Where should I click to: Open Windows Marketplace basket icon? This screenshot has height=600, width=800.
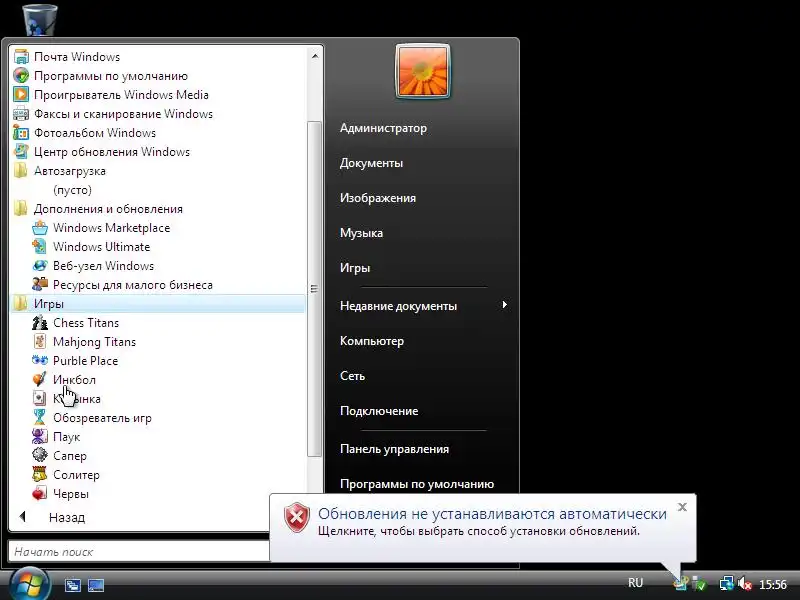coord(40,228)
